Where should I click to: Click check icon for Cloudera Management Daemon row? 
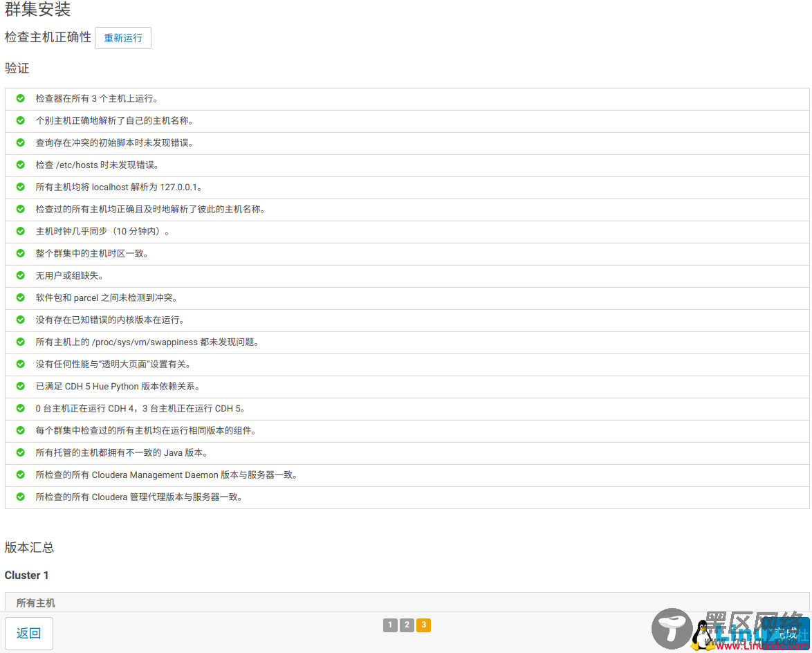20,475
